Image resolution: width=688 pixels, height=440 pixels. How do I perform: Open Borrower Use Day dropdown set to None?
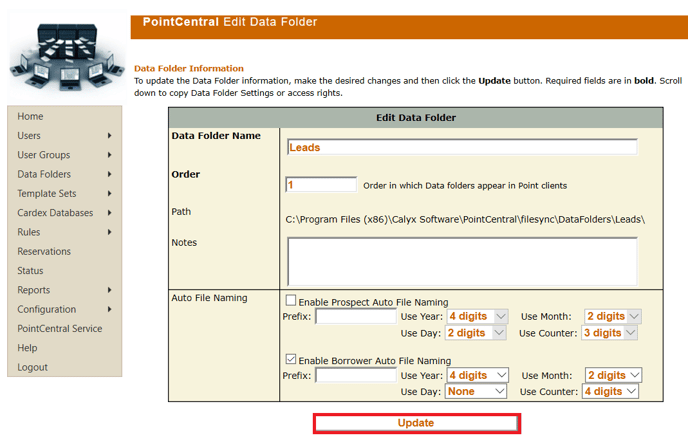(x=476, y=391)
